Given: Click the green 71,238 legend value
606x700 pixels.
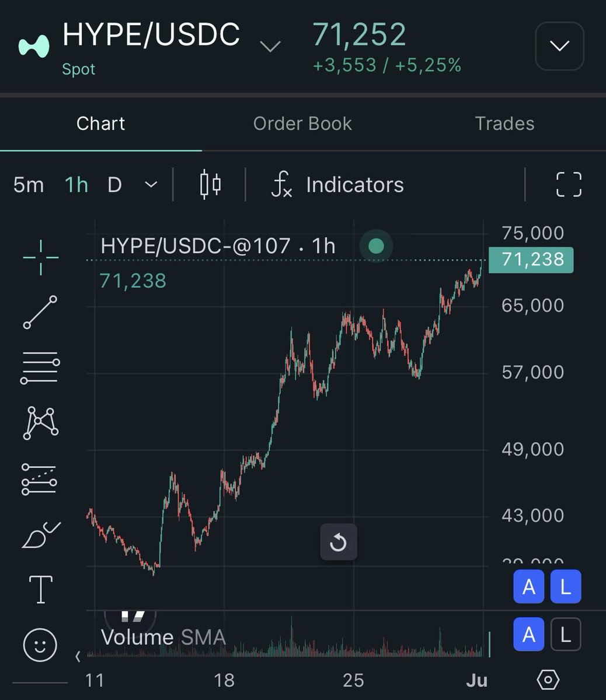Looking at the screenshot, I should [x=133, y=281].
